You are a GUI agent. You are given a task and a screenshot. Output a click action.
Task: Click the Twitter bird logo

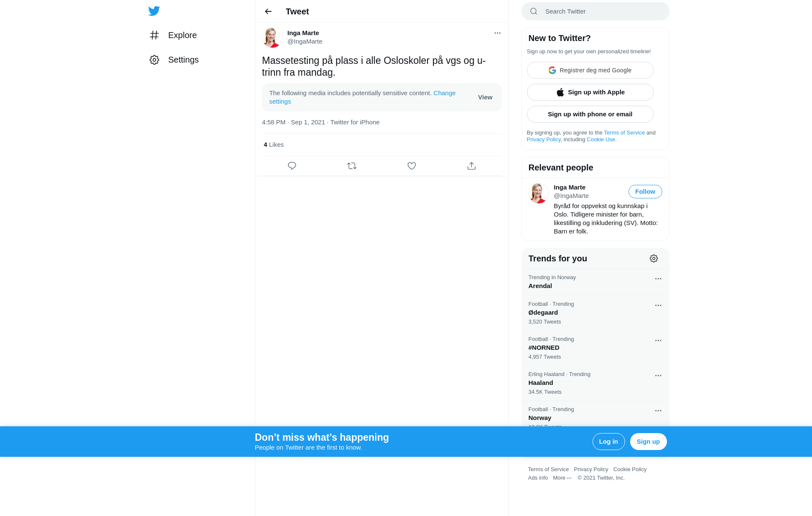(x=154, y=11)
